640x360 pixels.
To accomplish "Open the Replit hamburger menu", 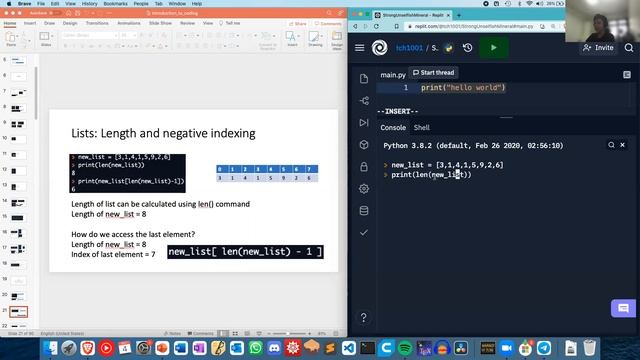I will 360,48.
